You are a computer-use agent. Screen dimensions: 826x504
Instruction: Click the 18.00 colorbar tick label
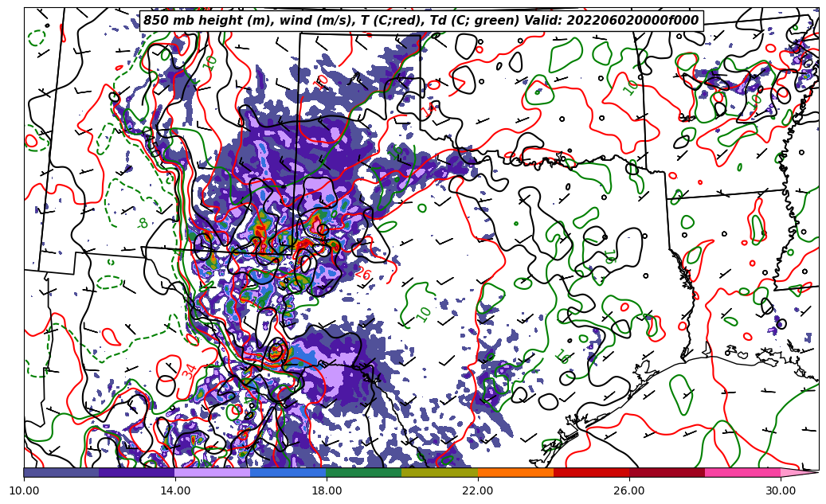[x=327, y=490]
